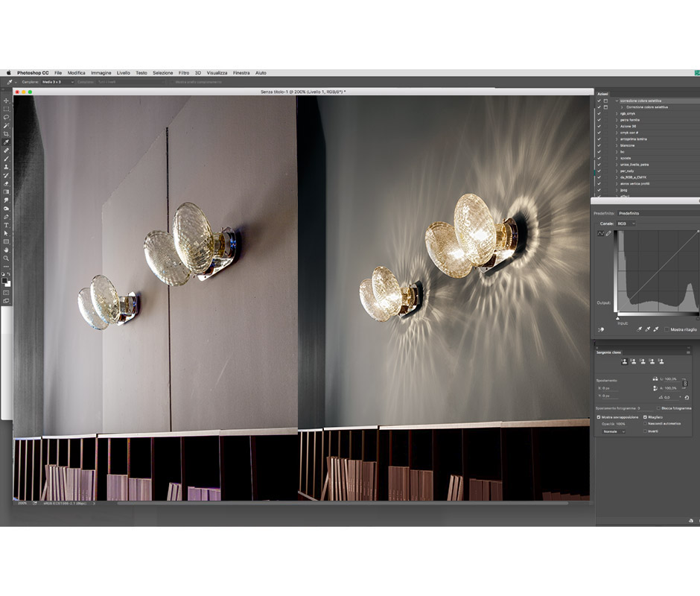
Task: Expand the rgb_cmyk action set
Action: point(617,113)
